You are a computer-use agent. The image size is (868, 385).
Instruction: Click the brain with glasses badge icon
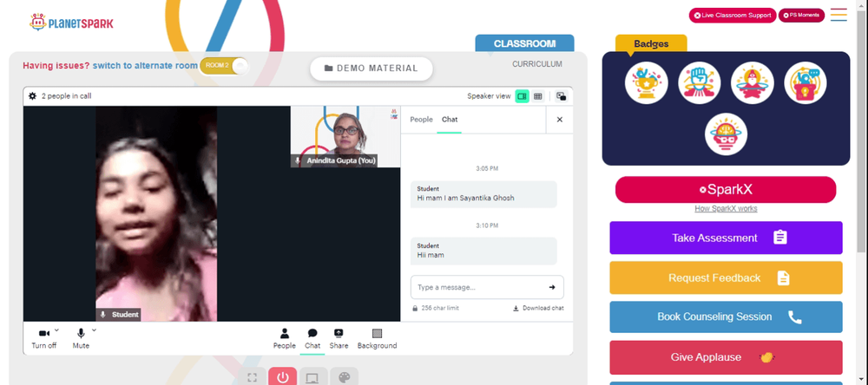(726, 134)
